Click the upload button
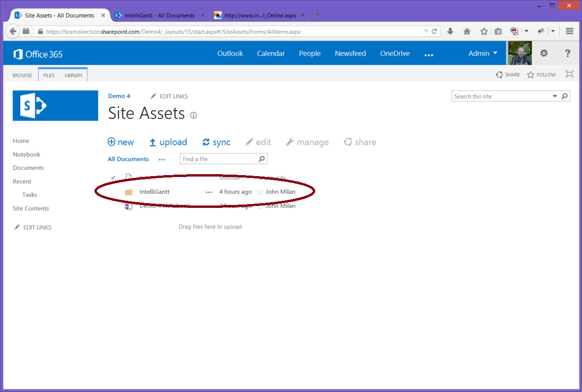 168,142
